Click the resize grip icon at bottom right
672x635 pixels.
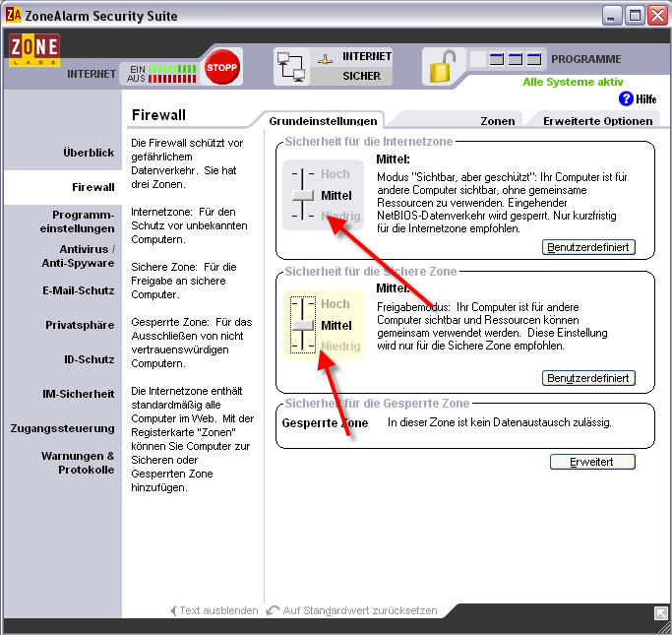tap(660, 612)
